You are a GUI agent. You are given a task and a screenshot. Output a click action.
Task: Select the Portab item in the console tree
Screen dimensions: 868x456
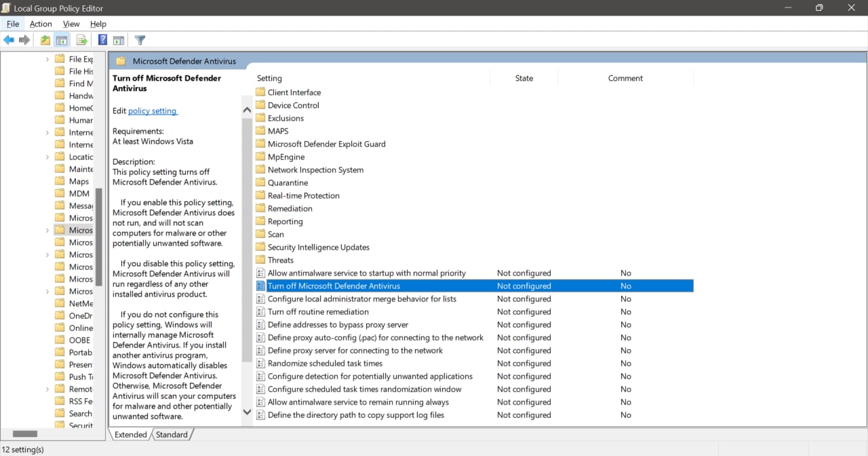80,352
